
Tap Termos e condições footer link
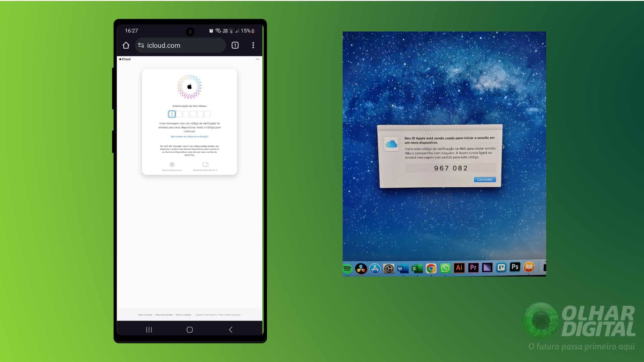[x=183, y=315]
